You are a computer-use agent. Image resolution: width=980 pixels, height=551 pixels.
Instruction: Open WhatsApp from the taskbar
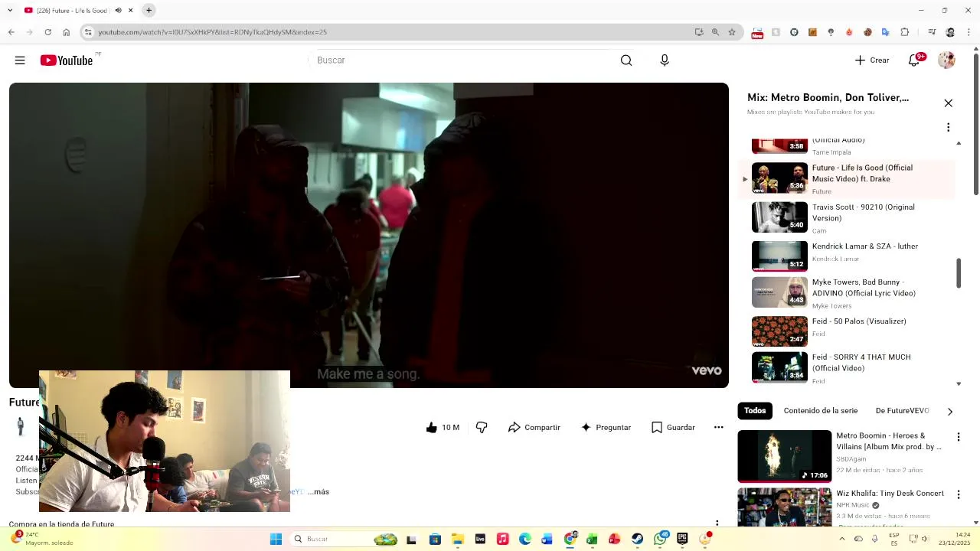coord(660,539)
